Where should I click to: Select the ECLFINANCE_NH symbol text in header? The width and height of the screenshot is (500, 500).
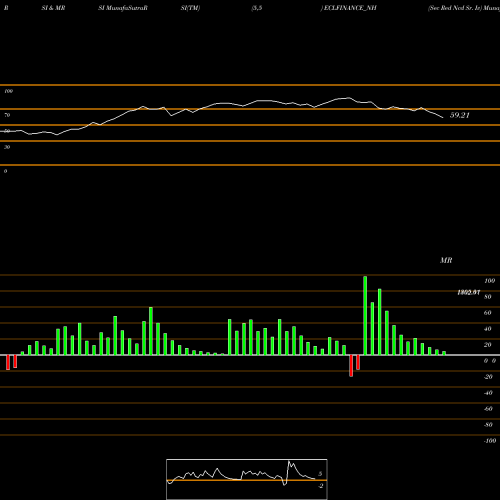350,8
